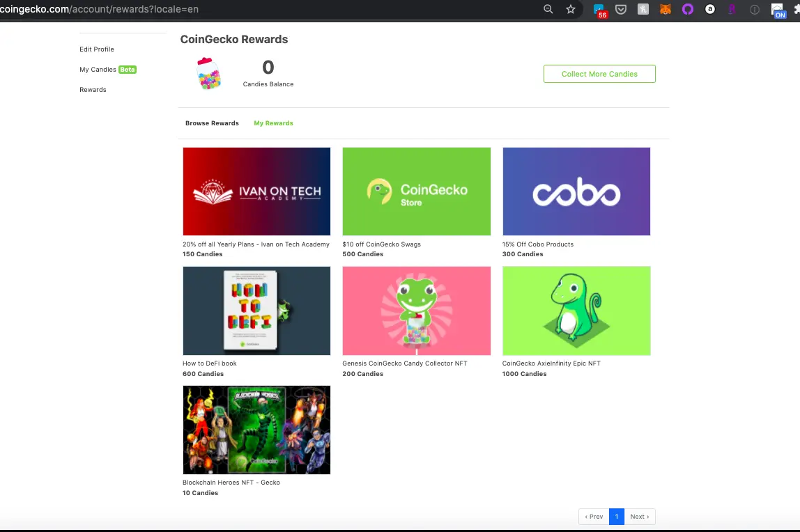Image resolution: width=800 pixels, height=532 pixels.
Task: Select the My Rewards tab
Action: (x=273, y=123)
